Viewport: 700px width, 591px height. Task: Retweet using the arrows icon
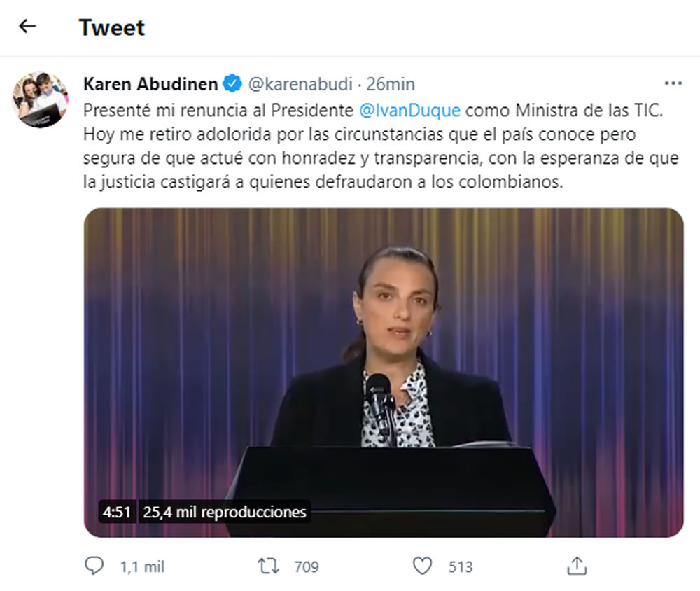[268, 566]
